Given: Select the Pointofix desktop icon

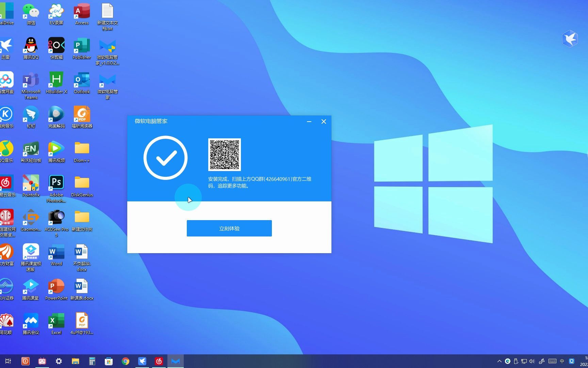Looking at the screenshot, I should [x=31, y=186].
